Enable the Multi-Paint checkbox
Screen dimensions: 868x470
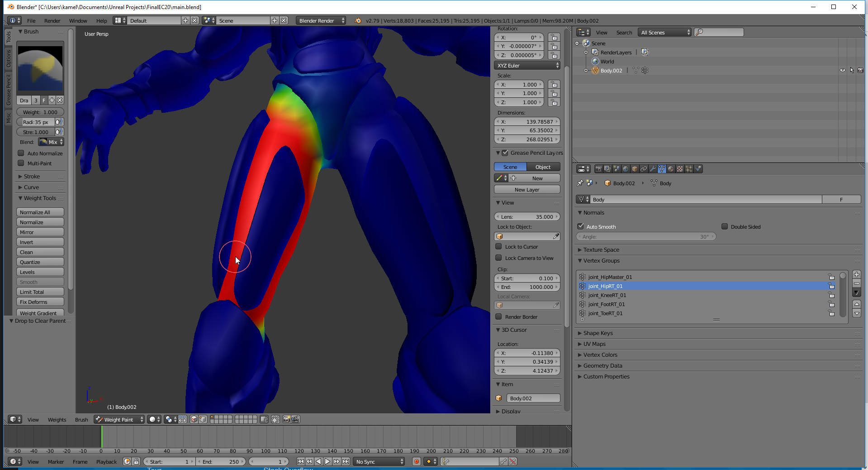click(21, 163)
